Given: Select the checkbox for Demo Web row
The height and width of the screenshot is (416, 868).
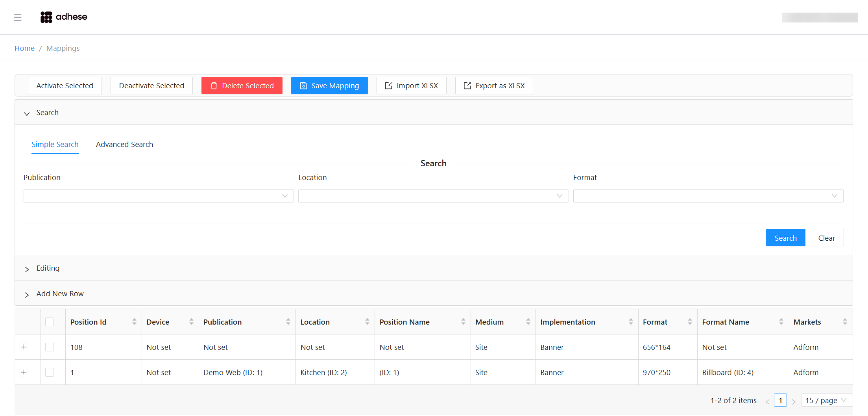Looking at the screenshot, I should [x=50, y=372].
